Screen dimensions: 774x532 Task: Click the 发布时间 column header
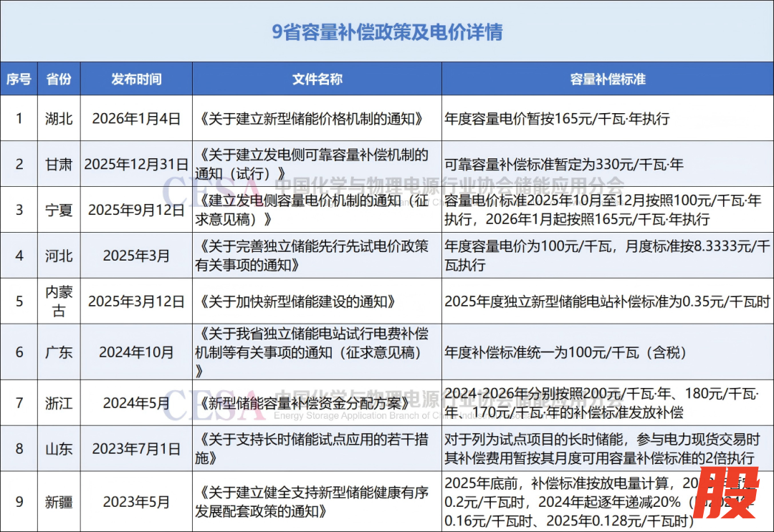coord(136,79)
